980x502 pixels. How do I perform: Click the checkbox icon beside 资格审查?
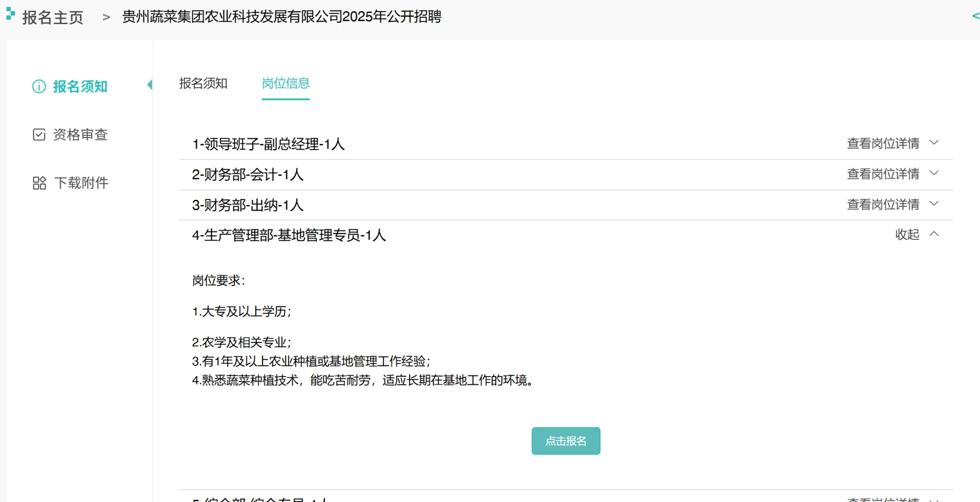[x=39, y=135]
